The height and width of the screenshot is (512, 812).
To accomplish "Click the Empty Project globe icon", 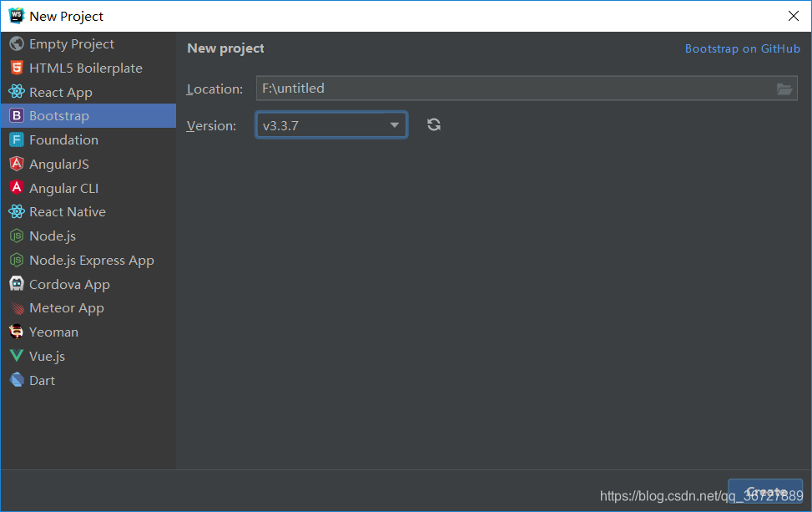I will (17, 44).
